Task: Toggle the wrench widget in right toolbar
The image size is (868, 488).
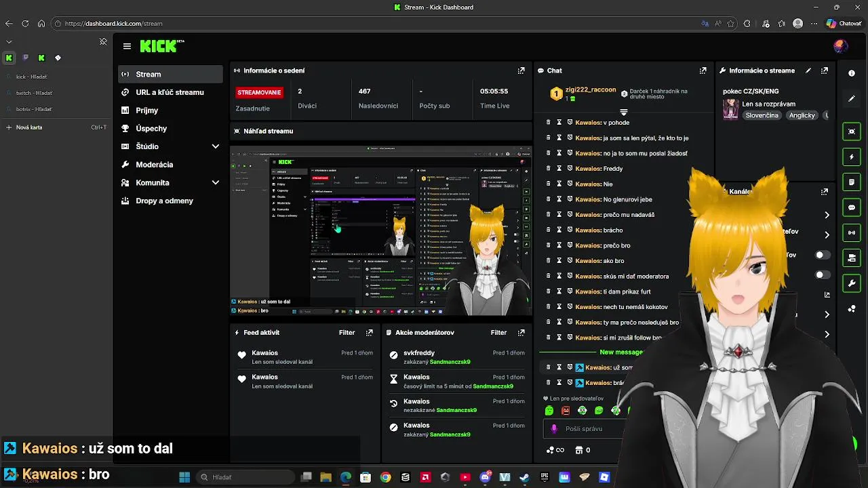Action: click(852, 283)
